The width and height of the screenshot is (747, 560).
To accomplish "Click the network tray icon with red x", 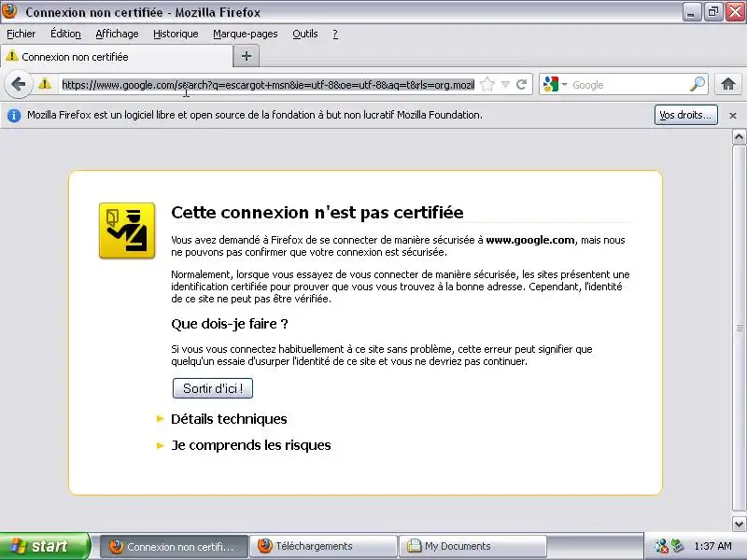I will [x=661, y=546].
